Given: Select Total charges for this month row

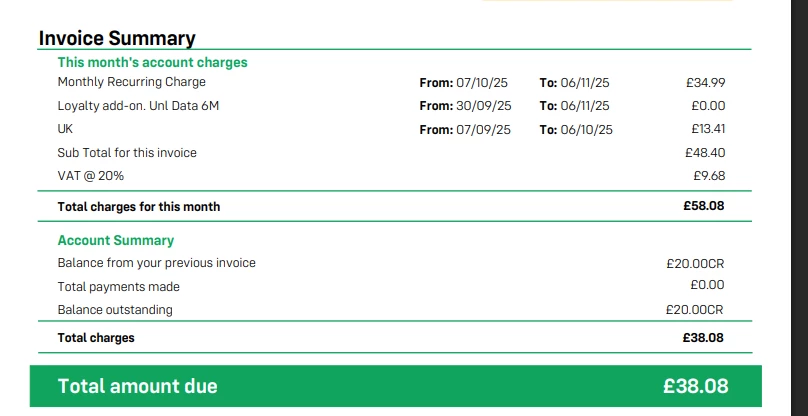Looking at the screenshot, I should [x=139, y=206].
